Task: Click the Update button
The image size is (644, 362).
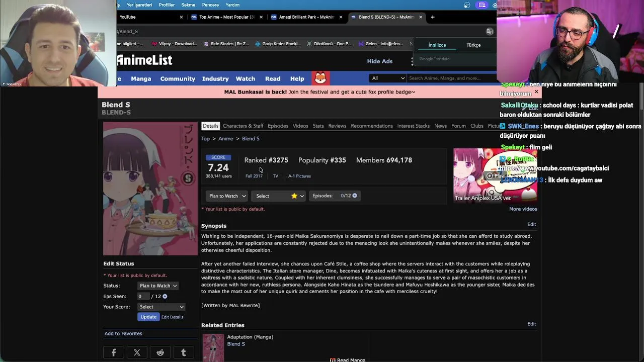Action: point(148,317)
